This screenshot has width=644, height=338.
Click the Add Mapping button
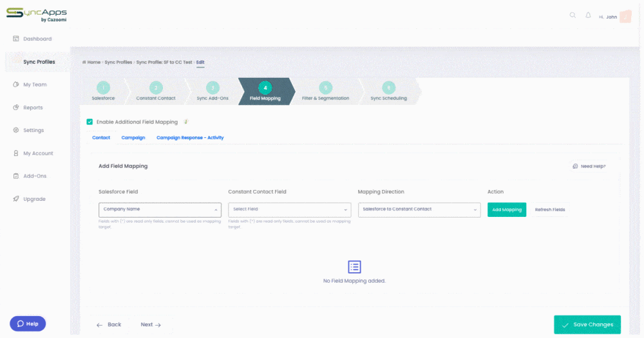click(x=507, y=209)
